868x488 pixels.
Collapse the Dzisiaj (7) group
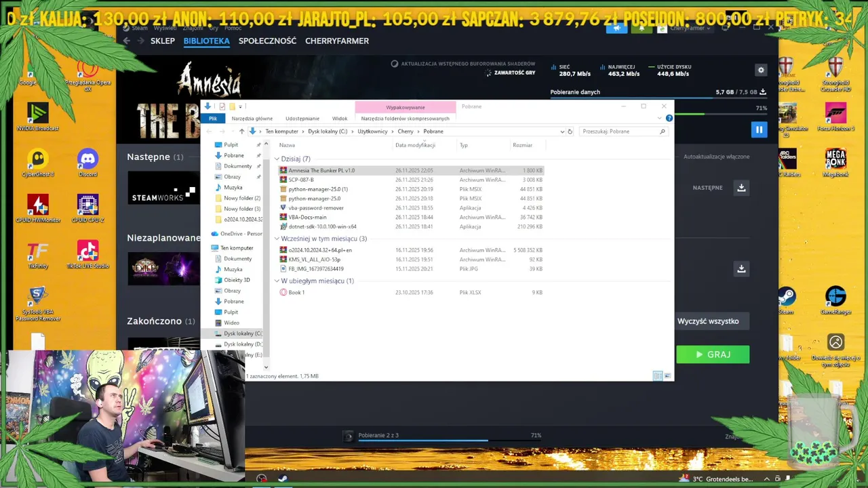coord(277,159)
